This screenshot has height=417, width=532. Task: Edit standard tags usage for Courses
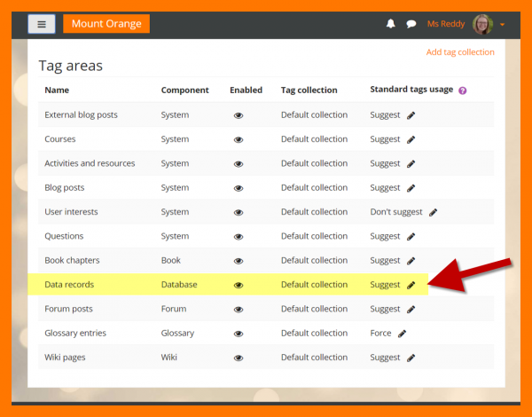coord(411,139)
